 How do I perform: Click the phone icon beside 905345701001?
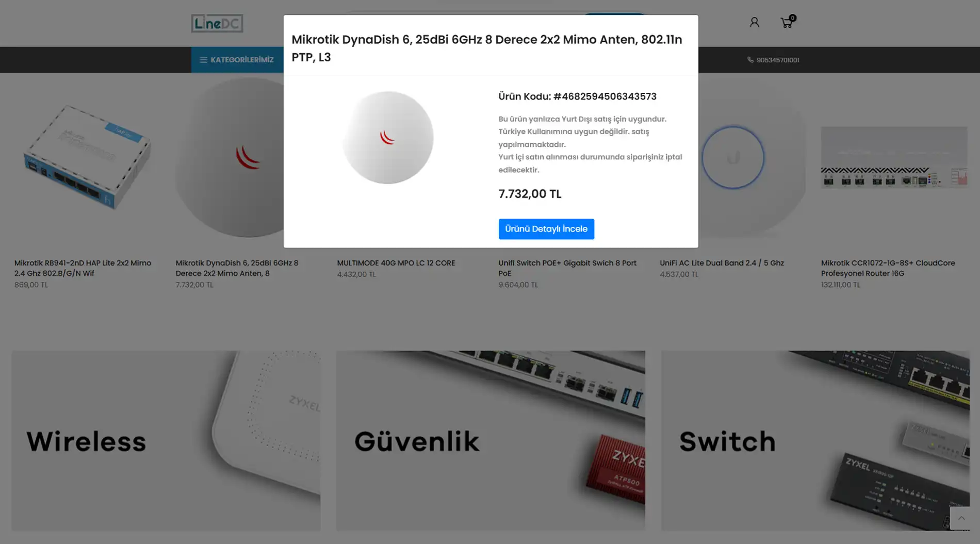[x=750, y=60]
